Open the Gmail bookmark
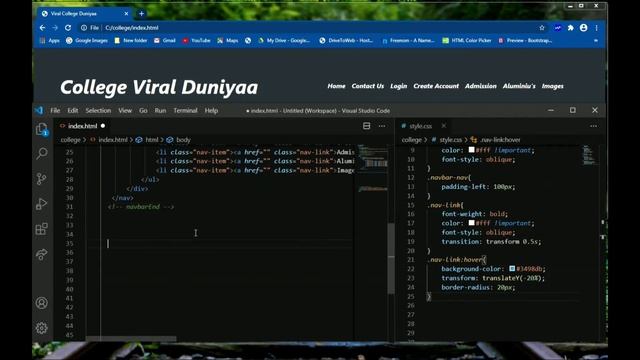This screenshot has height=360, width=640. click(165, 40)
